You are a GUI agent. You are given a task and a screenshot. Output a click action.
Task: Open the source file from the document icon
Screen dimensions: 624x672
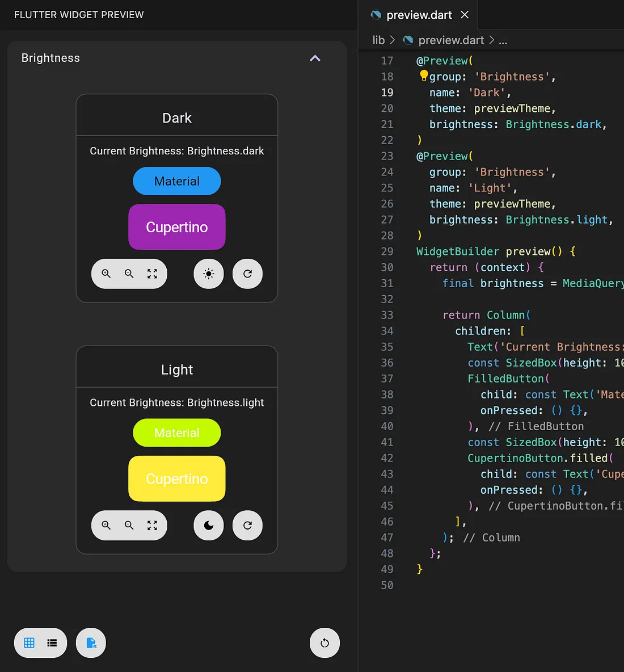(91, 642)
